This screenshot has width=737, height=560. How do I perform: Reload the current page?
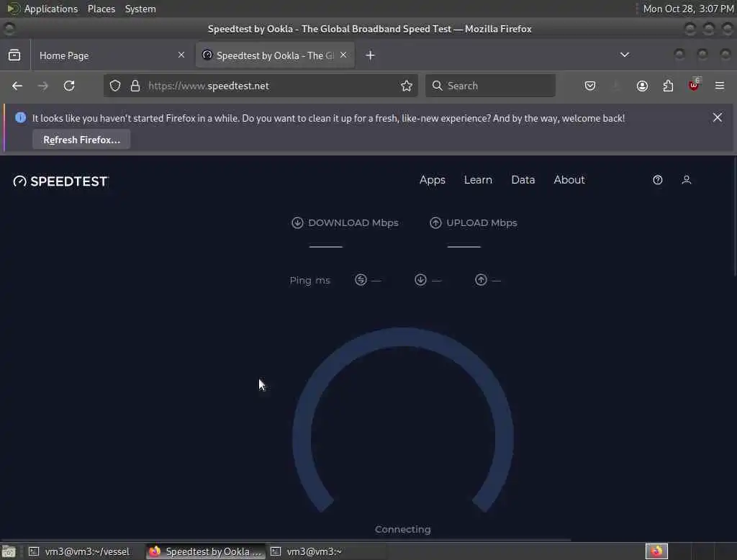tap(69, 86)
